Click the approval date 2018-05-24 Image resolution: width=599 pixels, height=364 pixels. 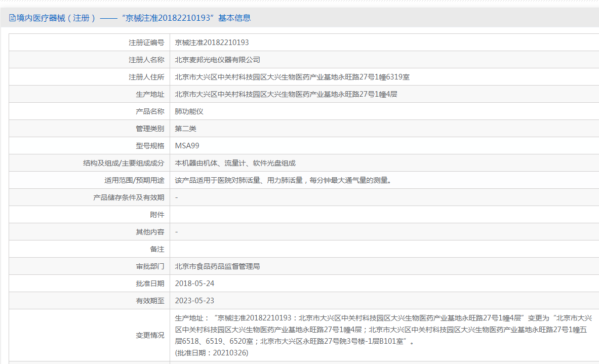(194, 284)
